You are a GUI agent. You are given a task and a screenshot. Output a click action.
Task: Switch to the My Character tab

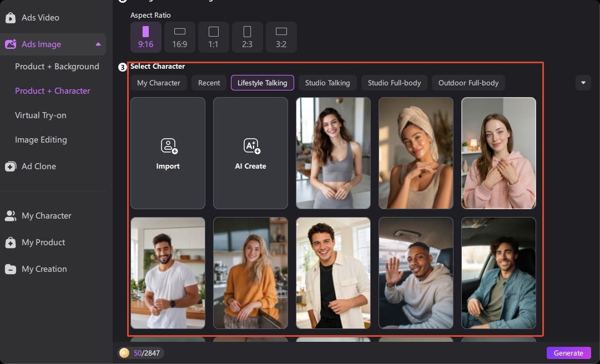click(158, 83)
